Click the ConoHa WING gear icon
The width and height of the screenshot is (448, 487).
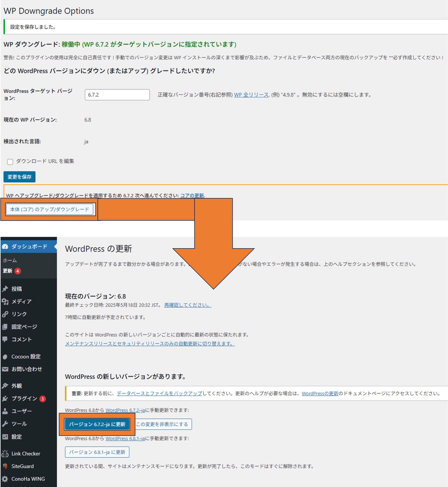point(5,479)
